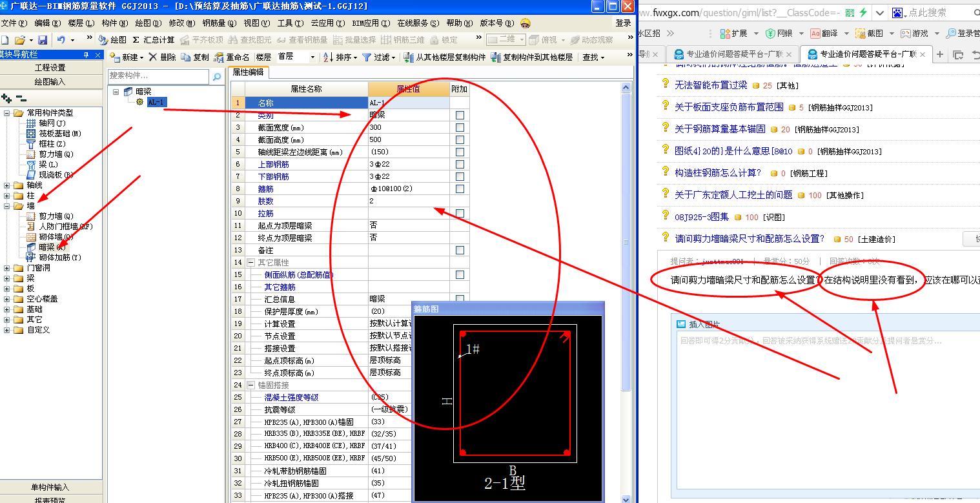This screenshot has height=503, width=980.
Task: Toggle 附加 checkbox for 截面高度 row
Action: [460, 139]
